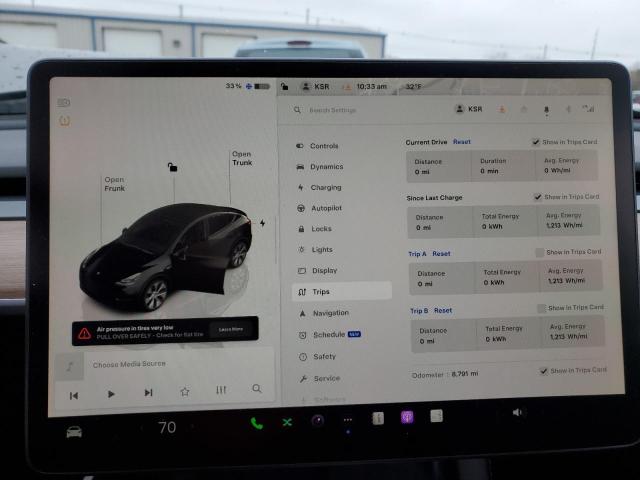Check Trip A Show in Trips Card
Image resolution: width=640 pixels, height=480 pixels.
(x=540, y=253)
